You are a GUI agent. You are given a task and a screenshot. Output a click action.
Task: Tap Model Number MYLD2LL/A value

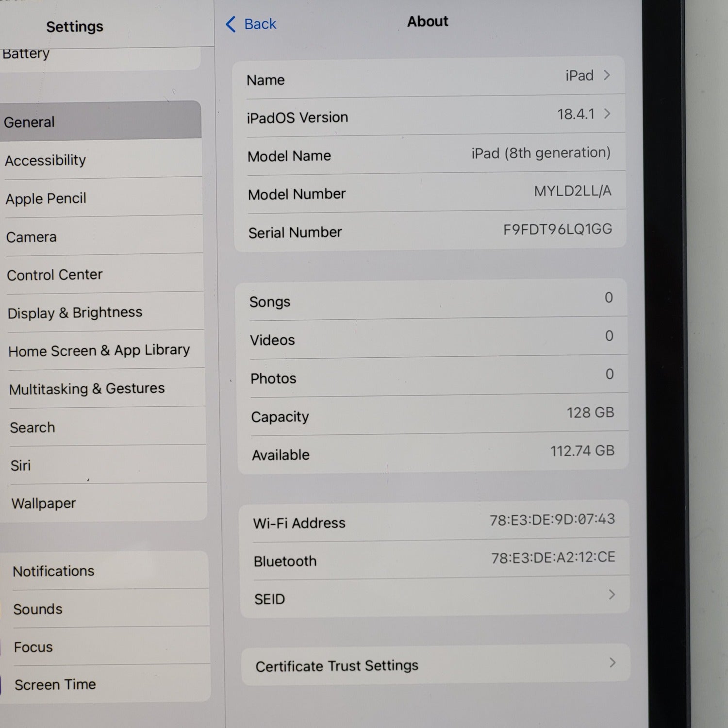coord(573,191)
